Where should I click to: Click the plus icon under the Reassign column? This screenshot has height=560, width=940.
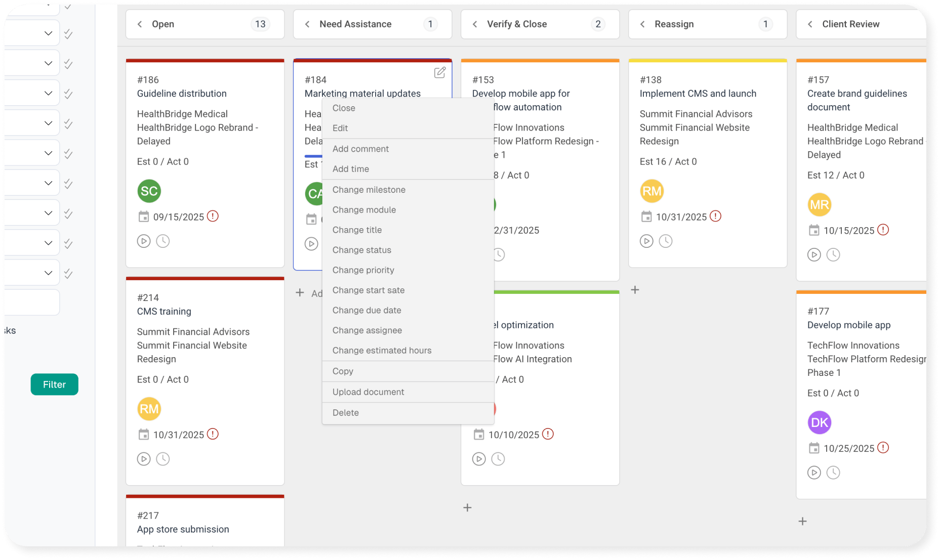[x=635, y=290]
